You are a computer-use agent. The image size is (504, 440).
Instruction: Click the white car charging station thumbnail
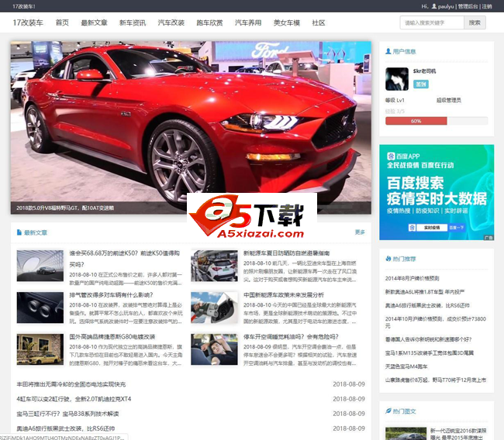pyautogui.click(x=214, y=266)
